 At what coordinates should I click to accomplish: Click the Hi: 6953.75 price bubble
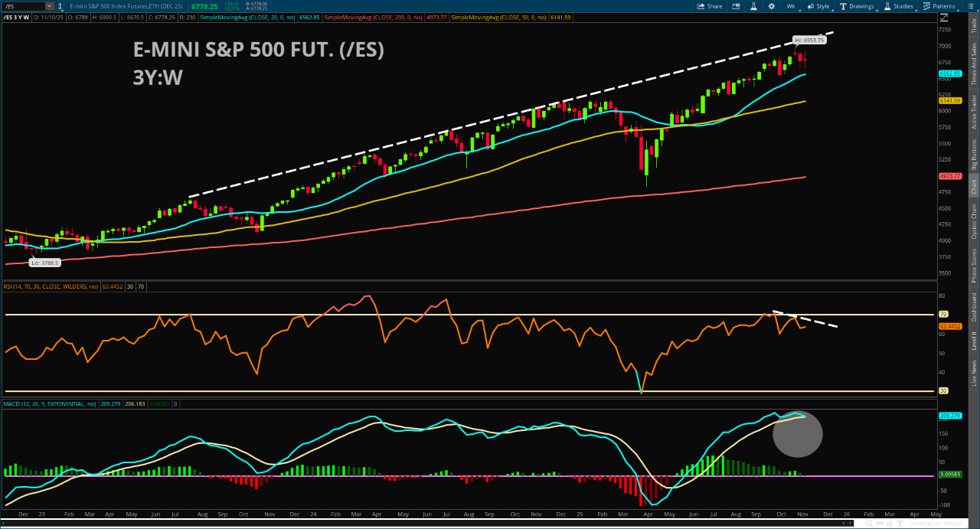tap(808, 40)
